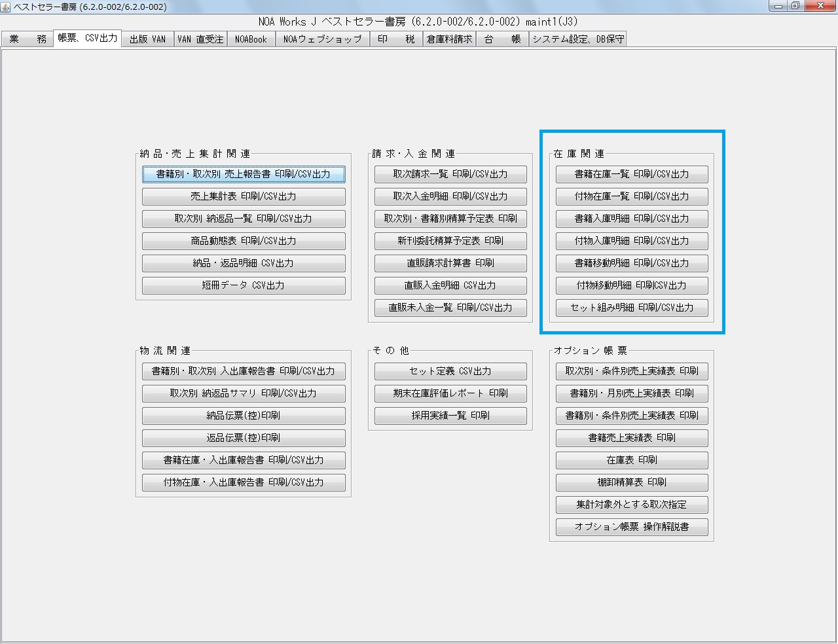Open 商品動態表 印刷/CSV出力
The height and width of the screenshot is (644, 838).
pyautogui.click(x=244, y=241)
